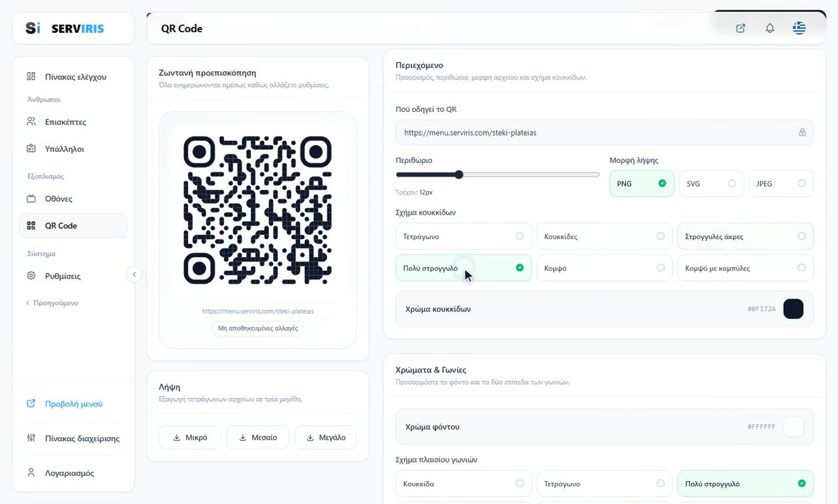
Task: Click the lock icon in URL field
Action: point(802,132)
